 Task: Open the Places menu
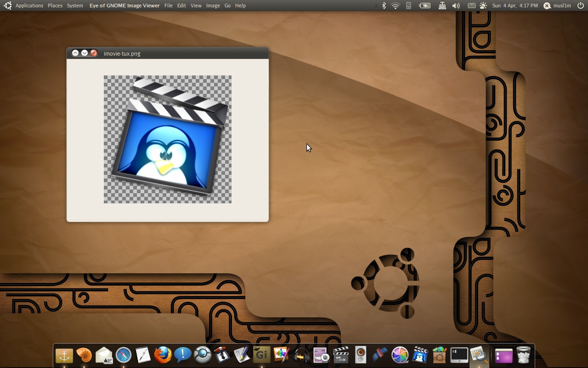click(x=55, y=6)
